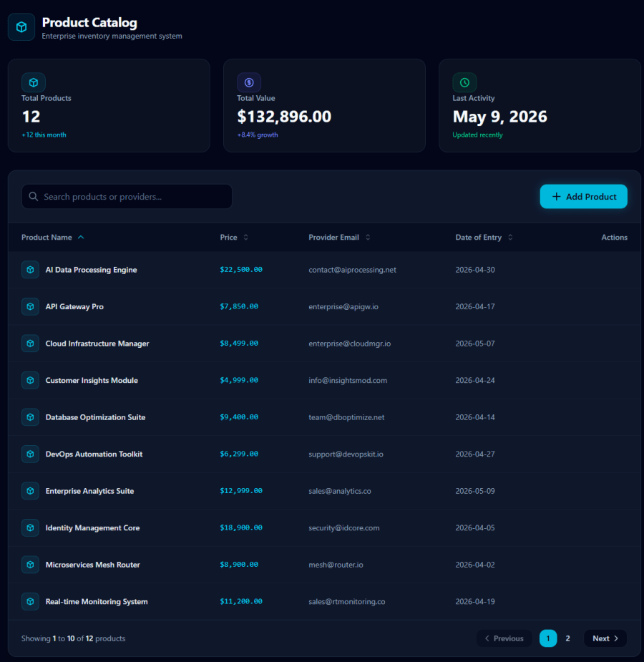Click the cube icon for AI Data Processing Engine

coord(30,269)
